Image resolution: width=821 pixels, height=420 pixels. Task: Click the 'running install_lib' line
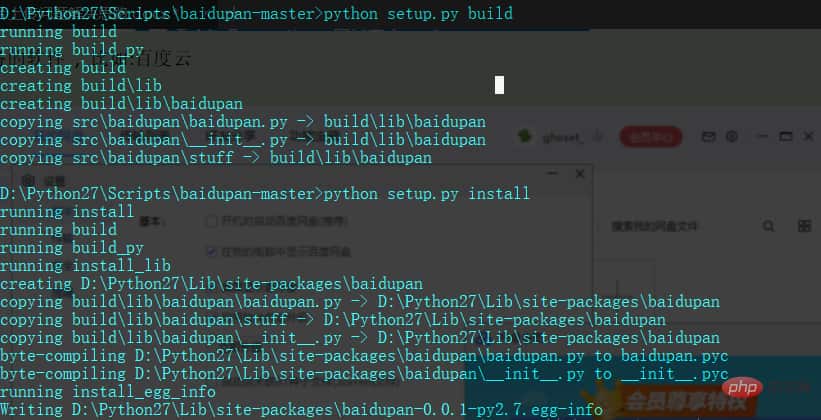tap(85, 266)
